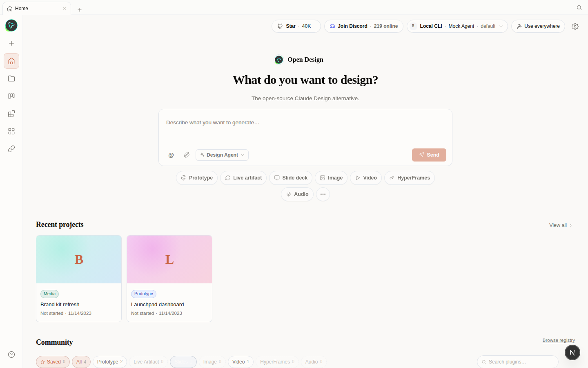The image size is (588, 368).
Task: Click the settings gear icon
Action: point(575,26)
